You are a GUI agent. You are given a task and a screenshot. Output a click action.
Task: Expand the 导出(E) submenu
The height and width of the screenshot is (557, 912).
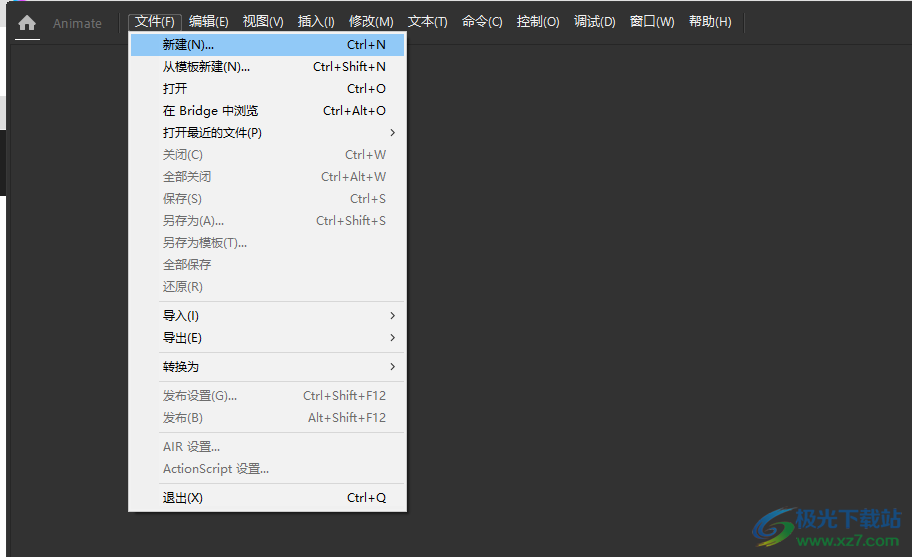267,338
